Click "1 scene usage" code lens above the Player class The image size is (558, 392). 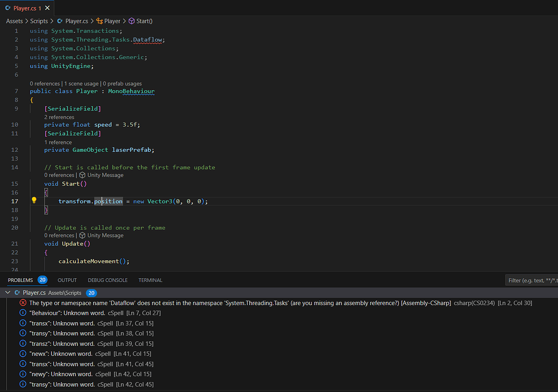(81, 83)
